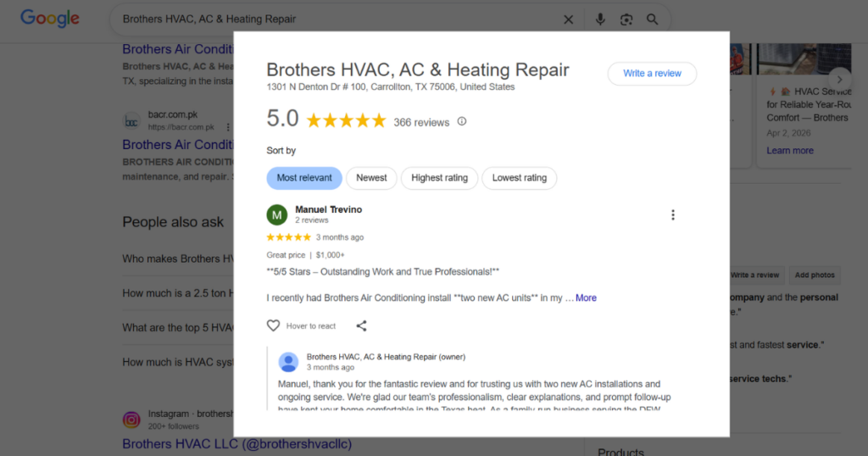This screenshot has width=868, height=456.
Task: Sort reviews by Newest
Action: pyautogui.click(x=371, y=178)
